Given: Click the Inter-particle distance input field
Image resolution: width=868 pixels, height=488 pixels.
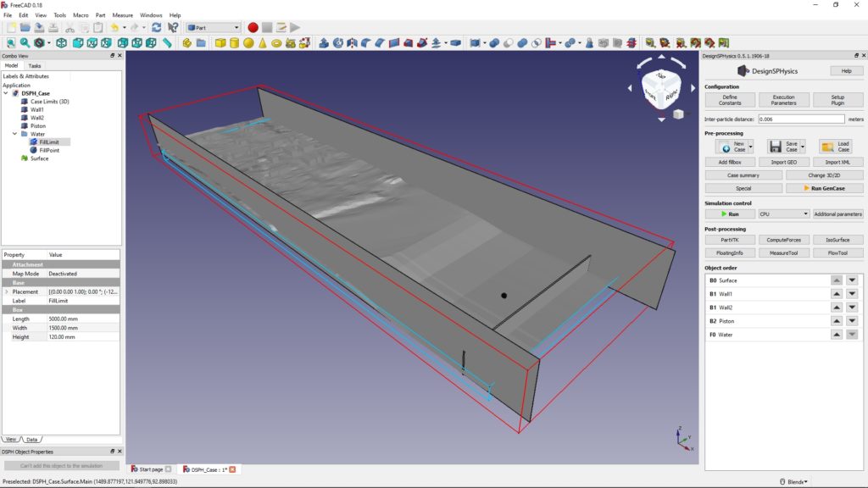Looking at the screenshot, I should (801, 119).
